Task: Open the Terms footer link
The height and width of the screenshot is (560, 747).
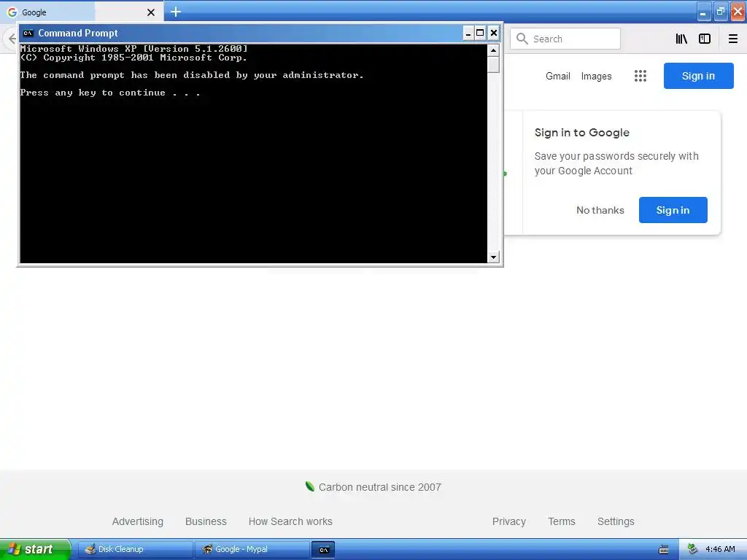Action: 562,521
